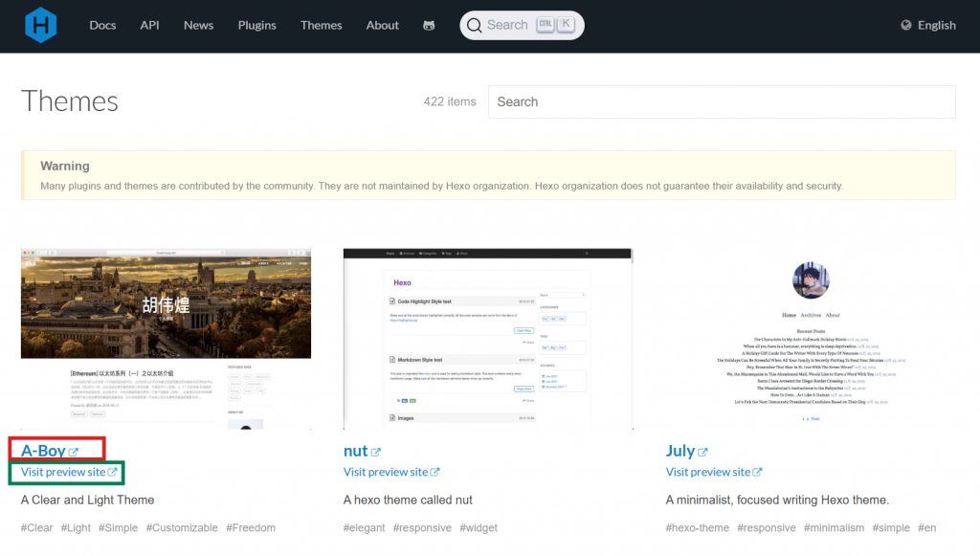Viewport: 980px width, 556px height.
Task: Open the Docs menu item
Action: pos(102,25)
